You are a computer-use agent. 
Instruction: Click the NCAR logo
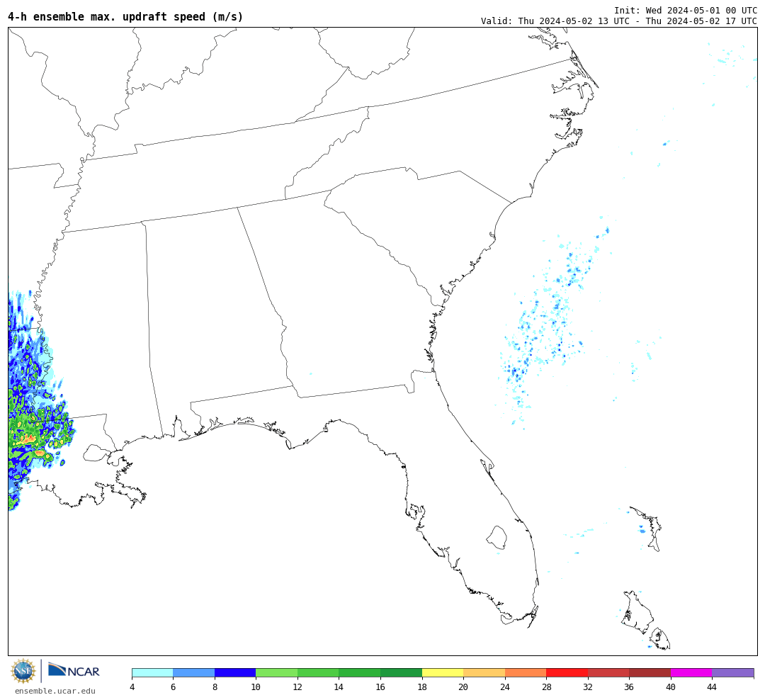click(74, 670)
